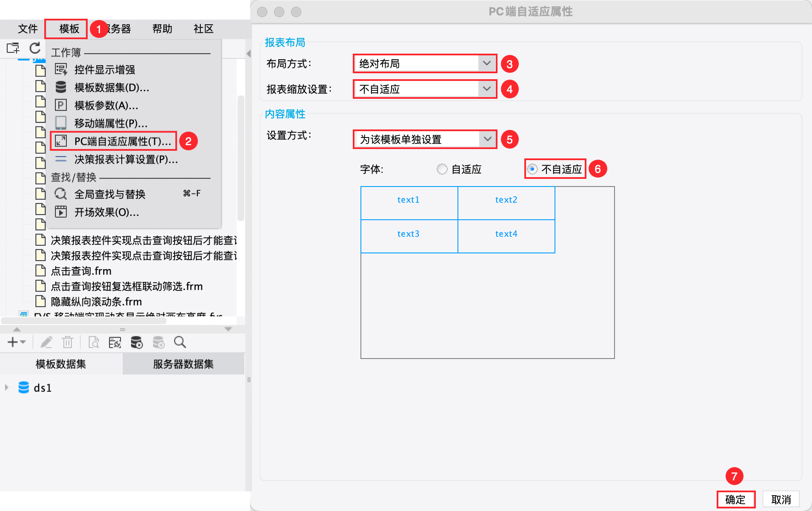Select 点击查询.frm in the file tree
Screen dimensions: 812x511
[x=81, y=271]
